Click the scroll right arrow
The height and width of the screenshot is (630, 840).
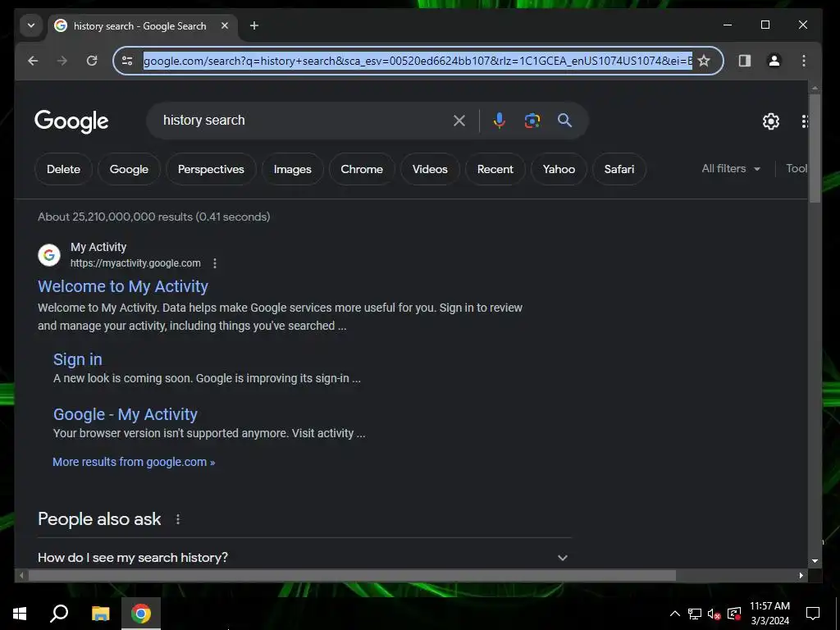click(x=801, y=575)
